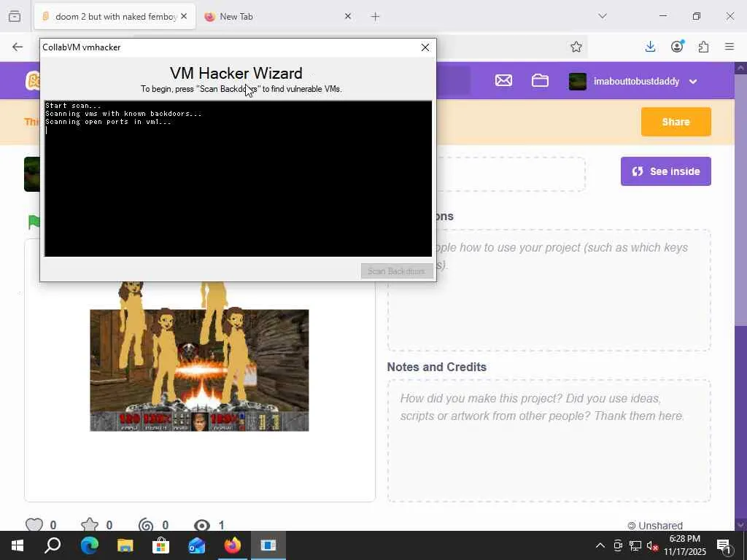The image size is (747, 560).
Task: Open a new tab with plus button
Action: [376, 17]
